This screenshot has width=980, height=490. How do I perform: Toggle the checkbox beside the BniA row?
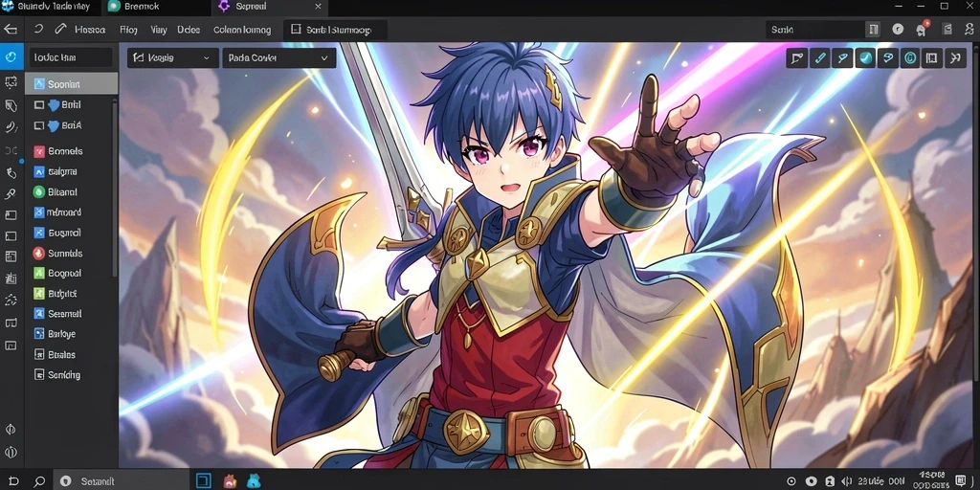pyautogui.click(x=38, y=125)
